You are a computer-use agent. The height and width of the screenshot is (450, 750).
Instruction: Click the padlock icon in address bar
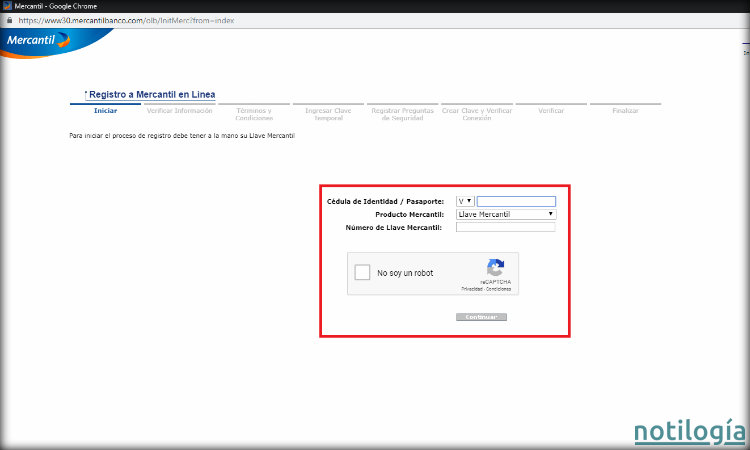(9, 20)
